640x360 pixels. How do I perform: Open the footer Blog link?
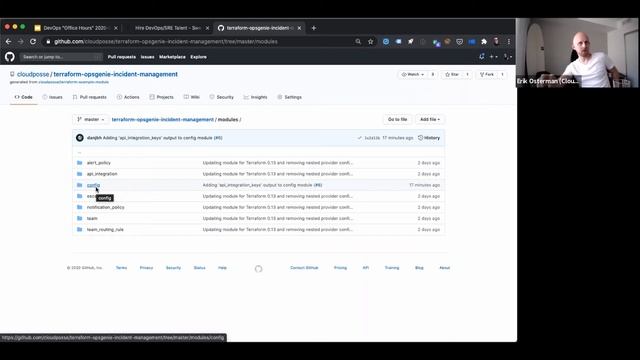coord(419,268)
